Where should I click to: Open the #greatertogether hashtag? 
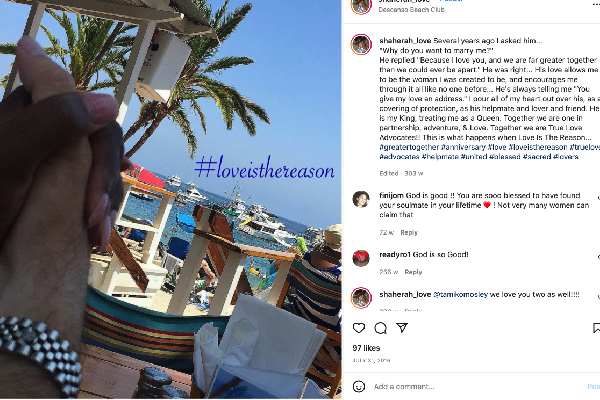tap(409, 147)
